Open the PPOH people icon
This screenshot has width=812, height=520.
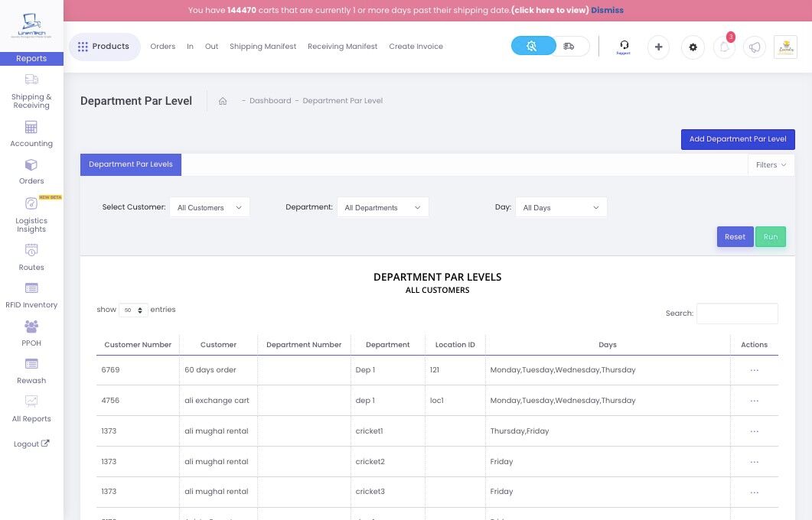click(x=31, y=326)
